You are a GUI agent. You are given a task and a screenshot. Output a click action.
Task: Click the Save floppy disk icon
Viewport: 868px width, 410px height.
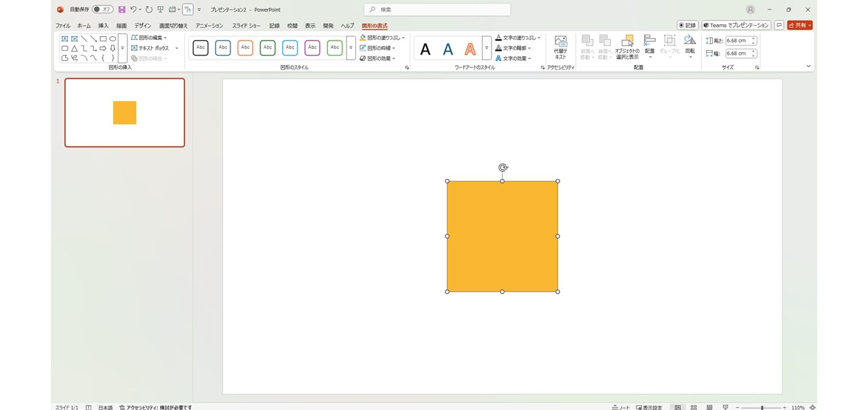coord(122,9)
